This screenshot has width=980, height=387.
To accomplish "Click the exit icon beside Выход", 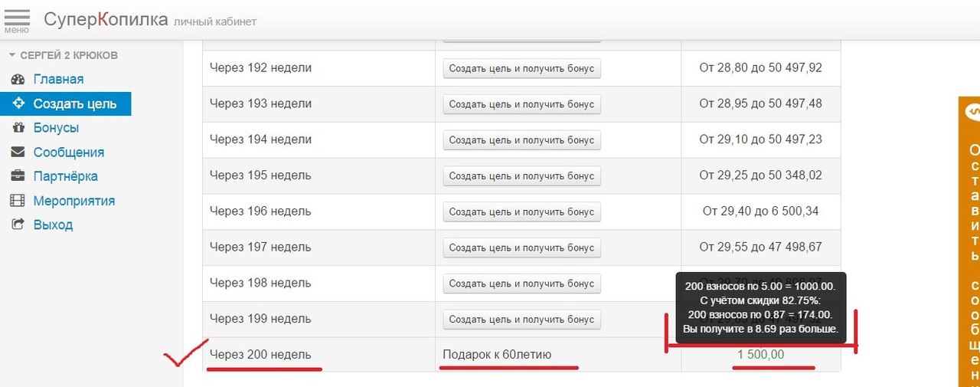I will coord(18,225).
